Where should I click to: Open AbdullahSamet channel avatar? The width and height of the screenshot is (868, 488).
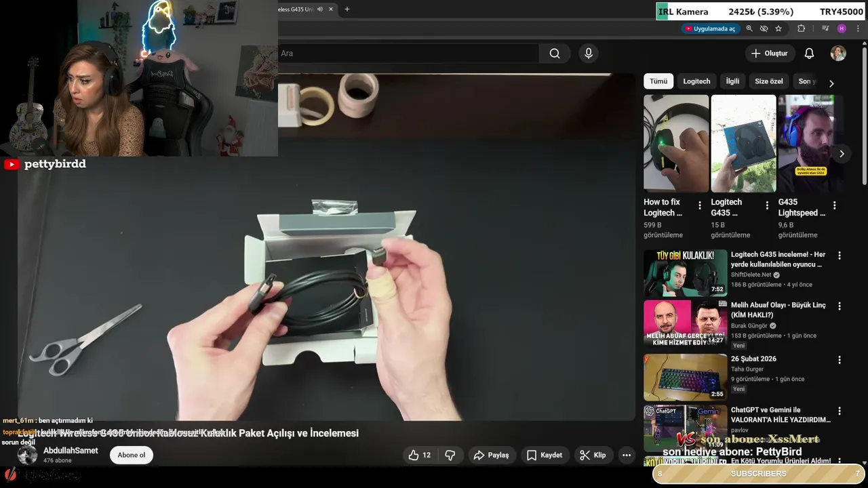click(28, 455)
